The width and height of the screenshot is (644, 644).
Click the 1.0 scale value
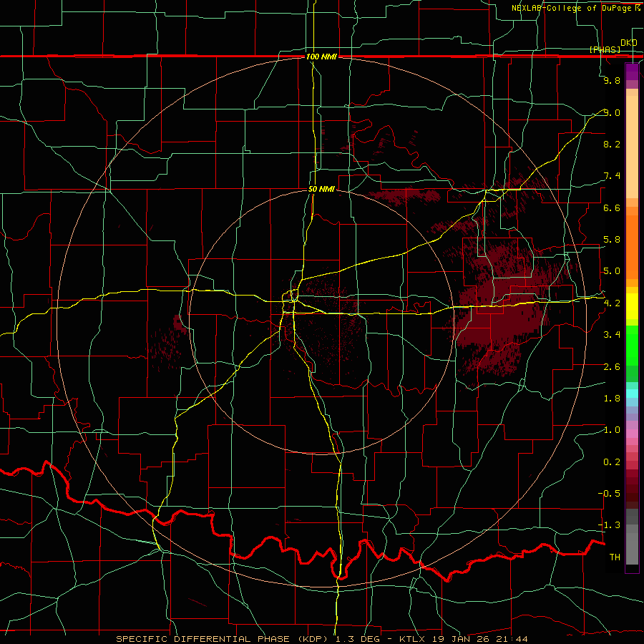coord(612,430)
